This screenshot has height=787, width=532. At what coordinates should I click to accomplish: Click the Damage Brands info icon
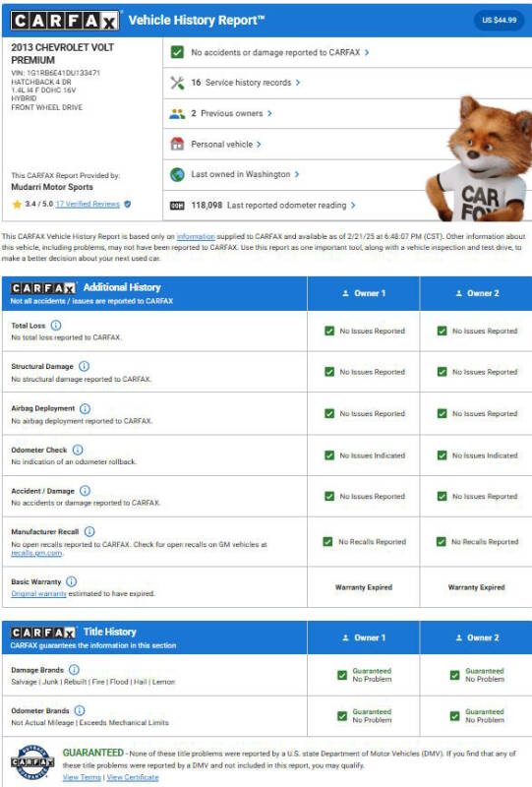click(74, 670)
